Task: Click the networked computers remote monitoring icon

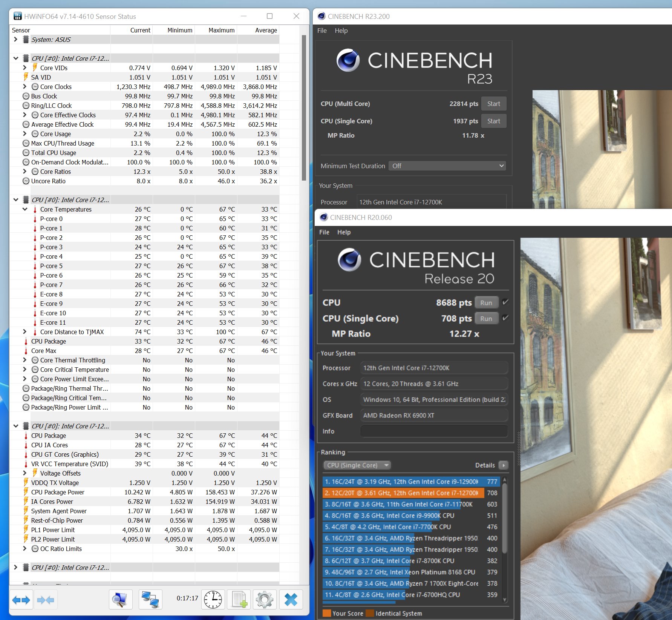Action: (150, 600)
